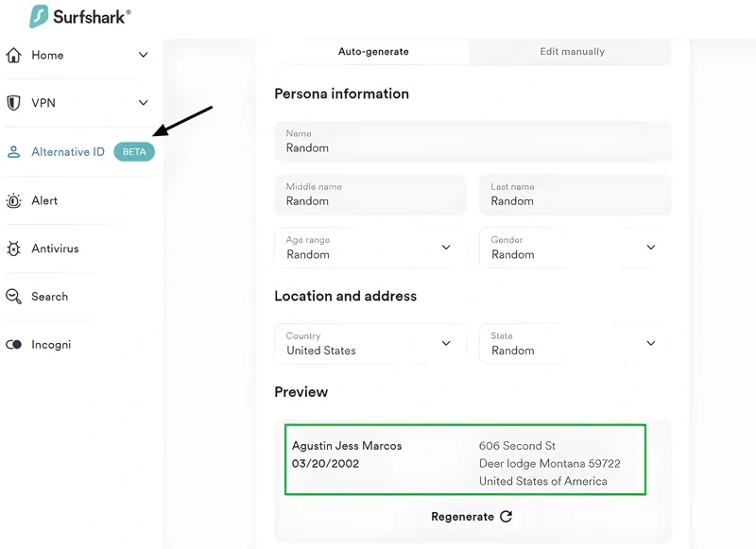Viewport: 756px width, 549px height.
Task: Open VPN via its shield icon
Action: coord(14,103)
